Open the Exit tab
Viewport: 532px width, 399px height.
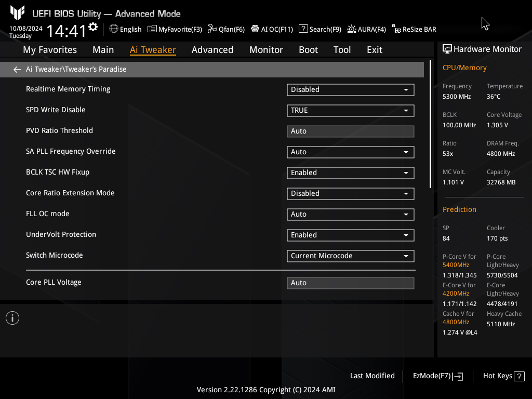pyautogui.click(x=375, y=50)
